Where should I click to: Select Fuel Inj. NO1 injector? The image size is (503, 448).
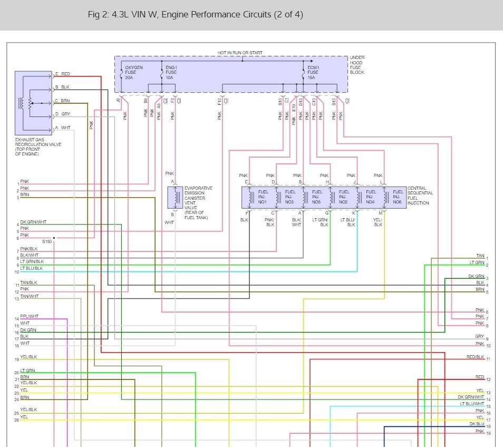click(x=258, y=197)
